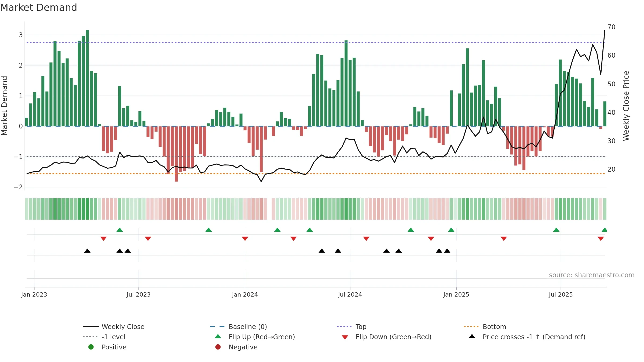Click the left axis tick label 3

coord(21,35)
